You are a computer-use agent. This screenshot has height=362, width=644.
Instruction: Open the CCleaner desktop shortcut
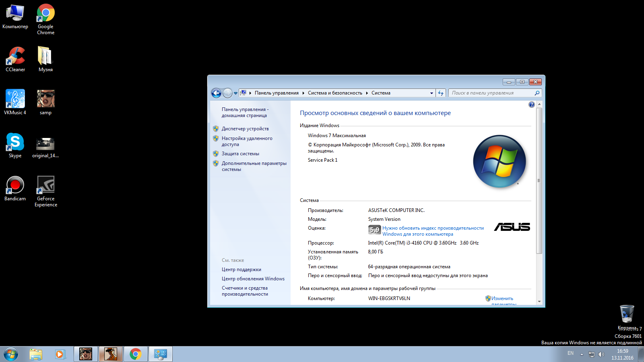15,59
